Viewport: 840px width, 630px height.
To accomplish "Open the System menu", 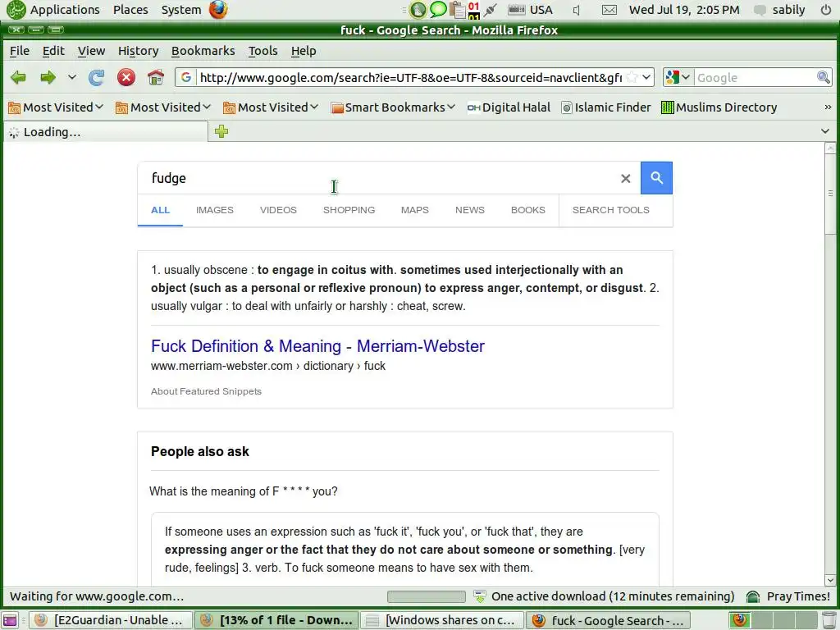I will pyautogui.click(x=181, y=10).
